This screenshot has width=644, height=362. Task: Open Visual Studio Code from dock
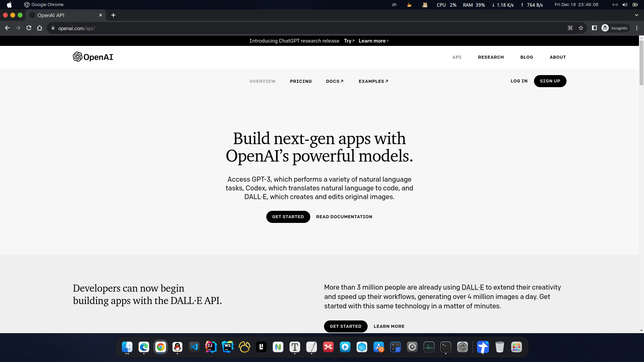coord(194,347)
